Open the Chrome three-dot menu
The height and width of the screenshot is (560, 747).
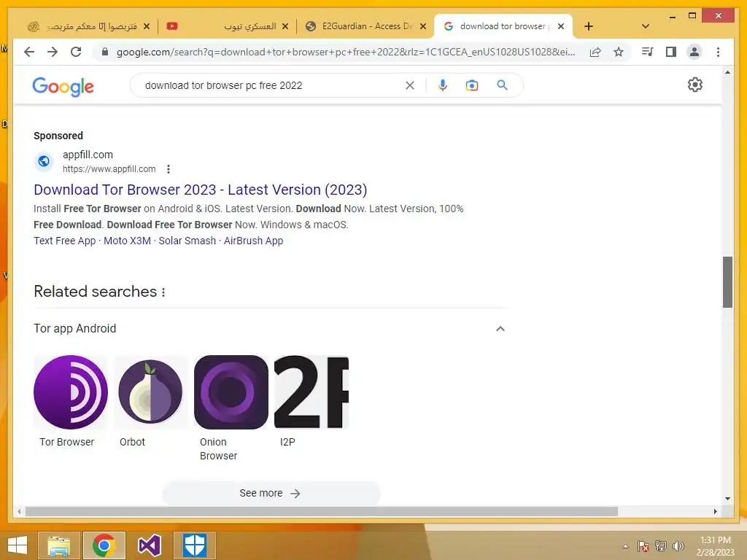(718, 52)
